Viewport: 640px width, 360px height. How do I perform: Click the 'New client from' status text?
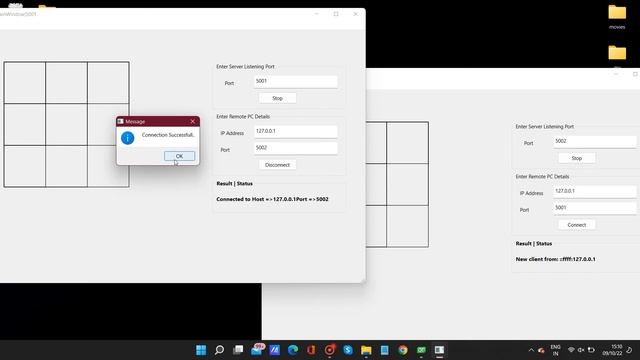pyautogui.click(x=556, y=259)
